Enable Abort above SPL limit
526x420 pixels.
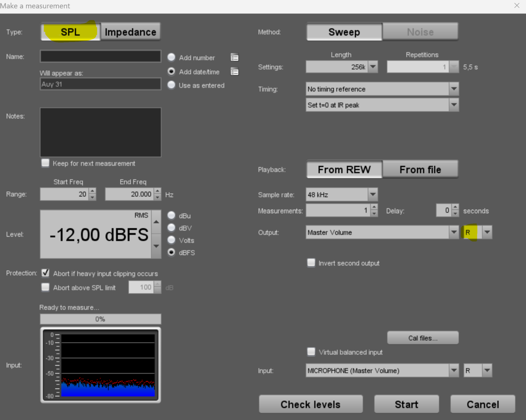click(x=46, y=287)
